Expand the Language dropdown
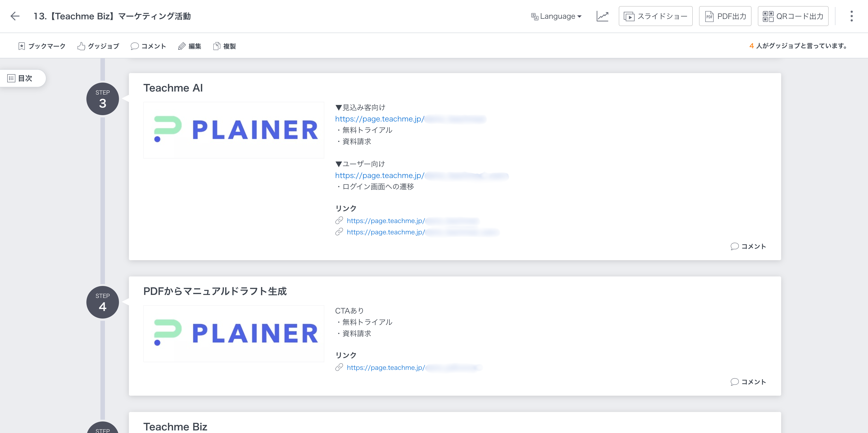The image size is (868, 433). (x=556, y=16)
